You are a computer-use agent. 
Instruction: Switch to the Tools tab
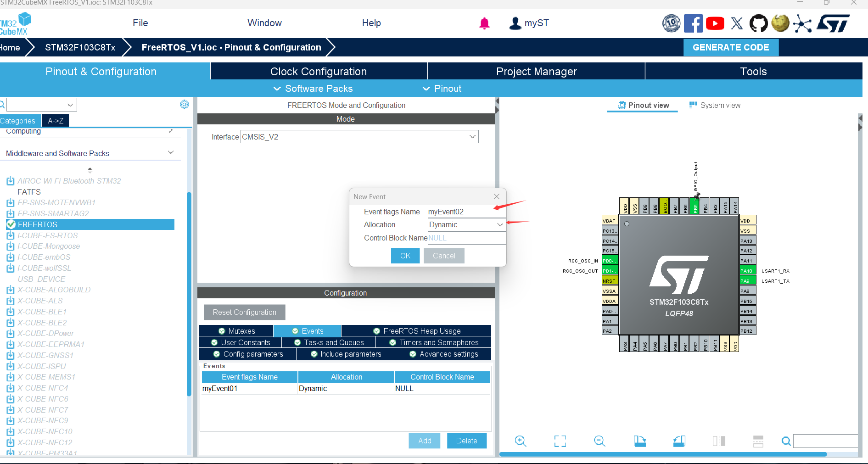(x=754, y=71)
